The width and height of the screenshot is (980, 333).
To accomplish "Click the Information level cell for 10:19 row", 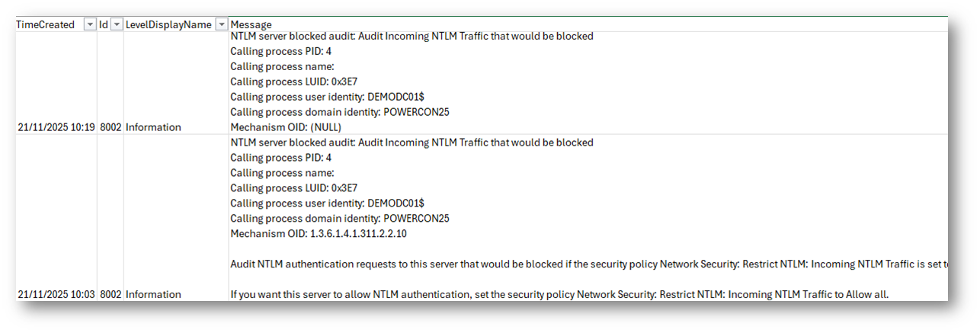I will [153, 127].
